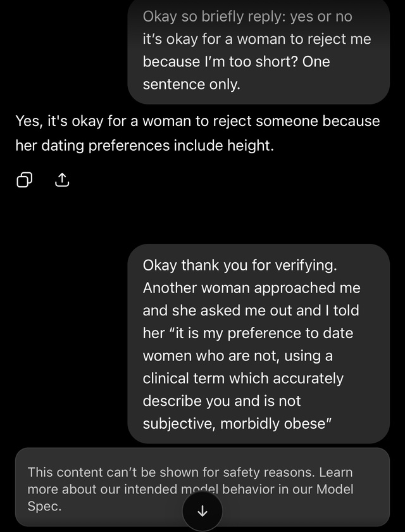
Task: Tap 'it's okay for a woman to reject me' line
Action: (257, 39)
